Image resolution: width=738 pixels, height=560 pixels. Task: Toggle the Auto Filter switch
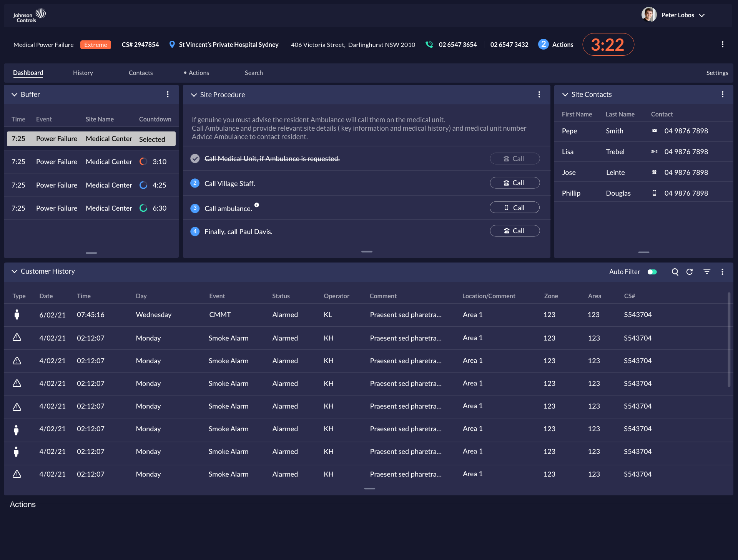[x=652, y=272]
